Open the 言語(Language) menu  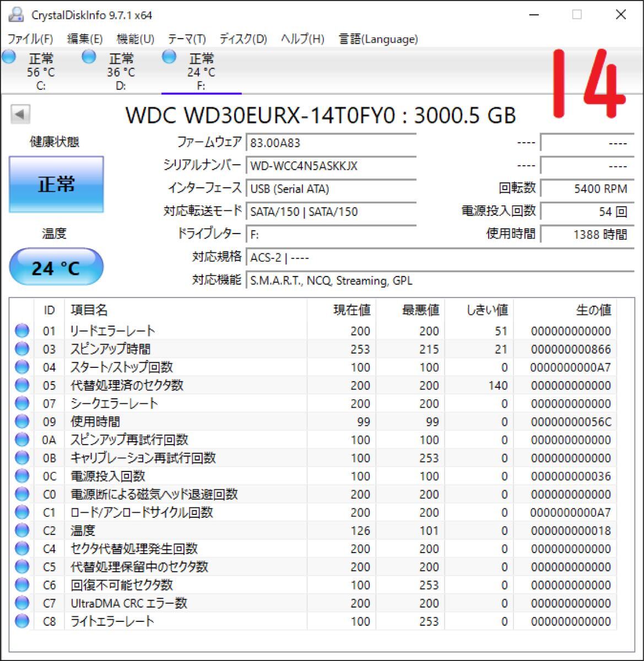pyautogui.click(x=378, y=39)
